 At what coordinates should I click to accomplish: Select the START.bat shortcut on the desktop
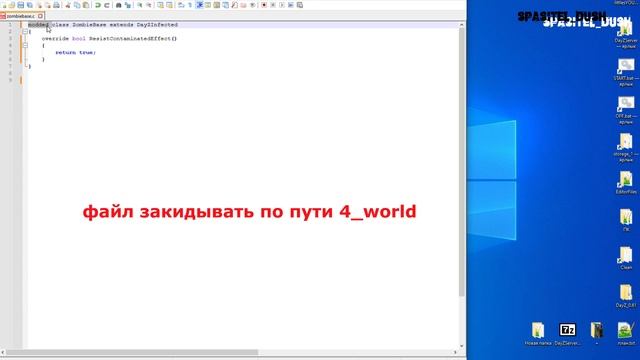(626, 72)
